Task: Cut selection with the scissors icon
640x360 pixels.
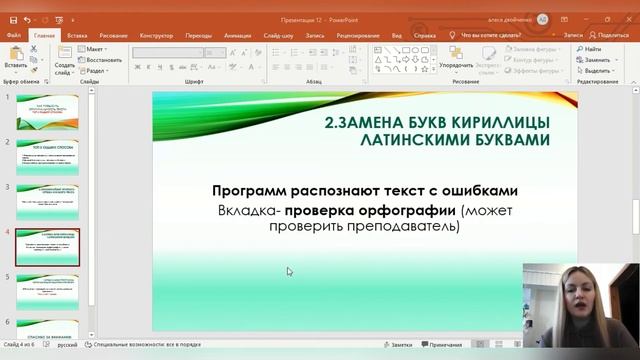Action: pyautogui.click(x=34, y=49)
